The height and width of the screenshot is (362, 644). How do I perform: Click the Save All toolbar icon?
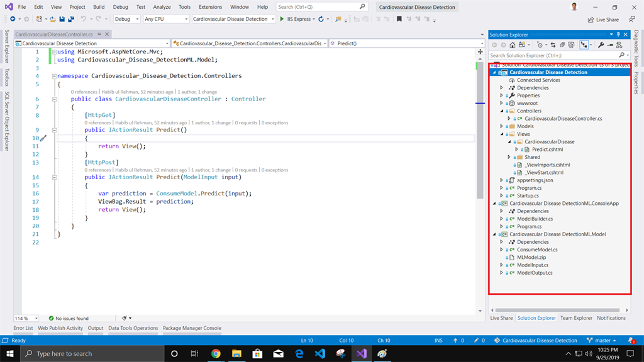click(71, 19)
